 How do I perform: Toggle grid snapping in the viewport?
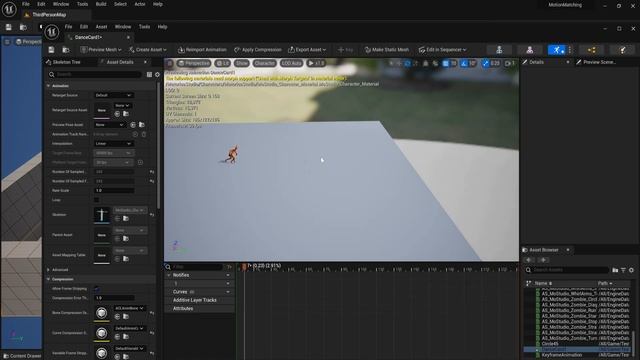445,63
